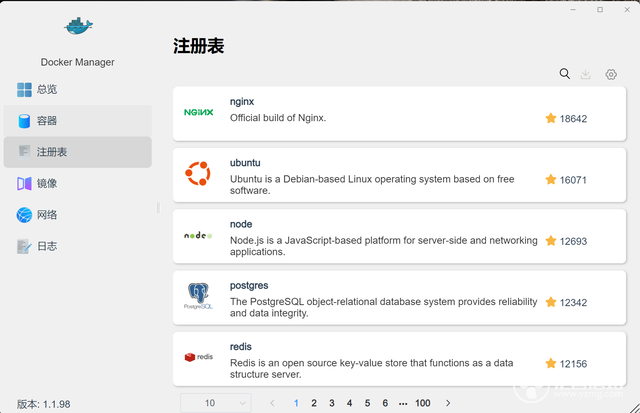Click the Node.js JavaScript-based description text
This screenshot has width=640, height=413.
(x=384, y=246)
